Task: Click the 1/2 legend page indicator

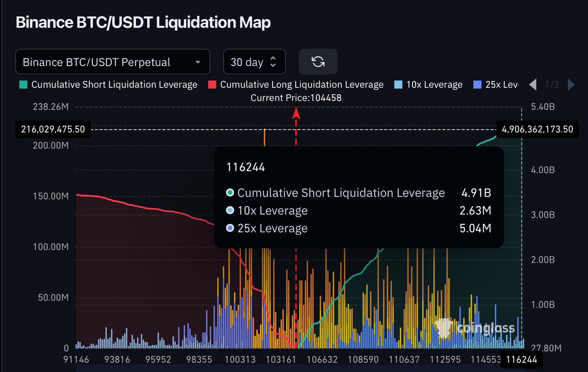Action: coord(552,84)
